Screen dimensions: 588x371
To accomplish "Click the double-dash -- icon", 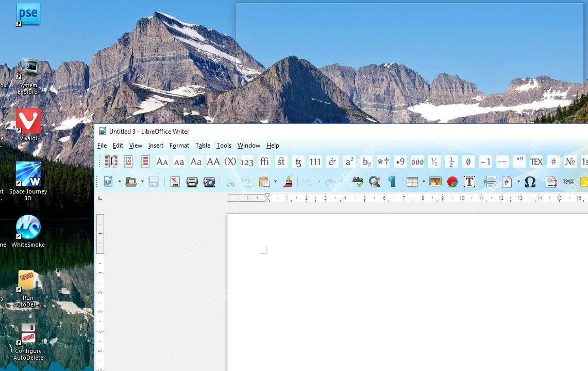I will (x=502, y=162).
